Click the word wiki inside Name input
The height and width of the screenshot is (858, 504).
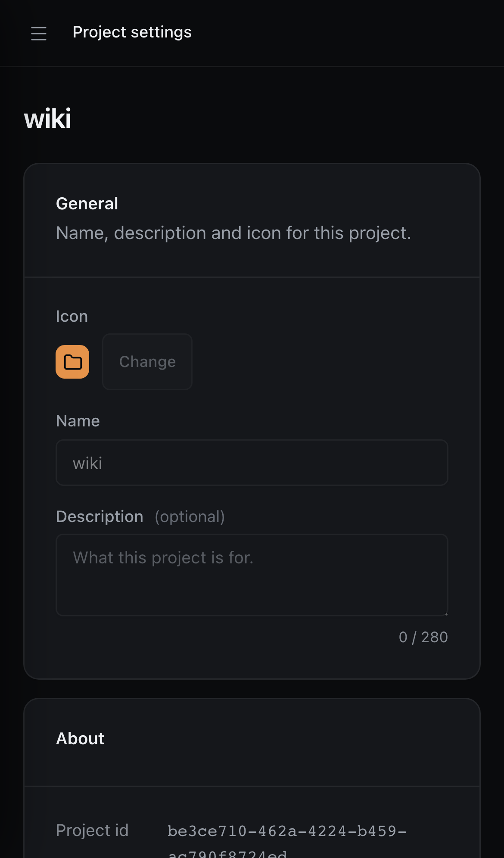pos(87,463)
